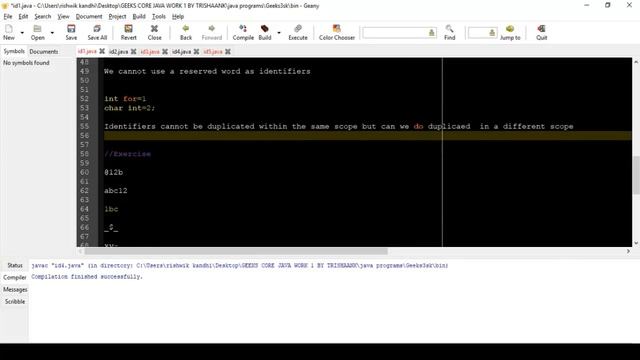Switch to the Compiler message tab
The height and width of the screenshot is (360, 640).
tap(15, 277)
